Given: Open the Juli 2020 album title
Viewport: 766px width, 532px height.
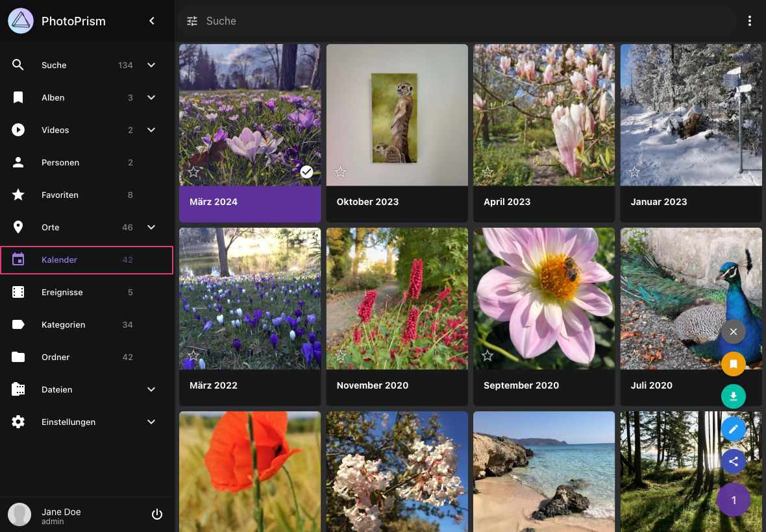Looking at the screenshot, I should (651, 385).
